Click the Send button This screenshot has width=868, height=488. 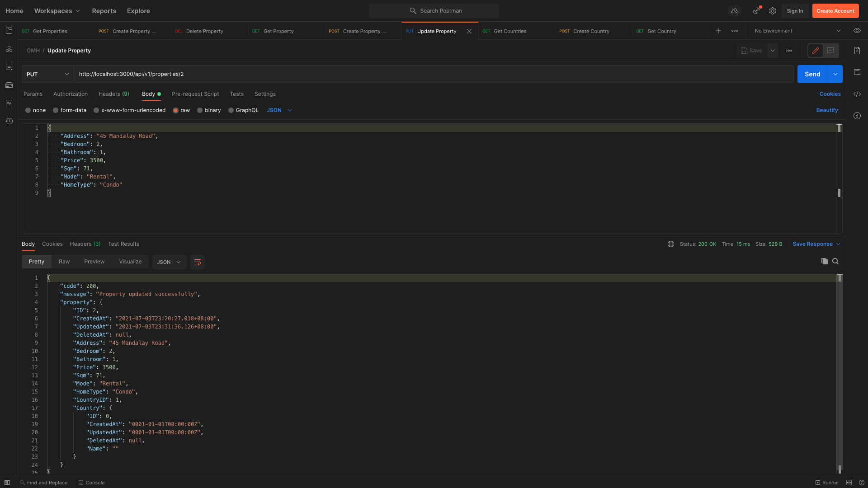[x=812, y=74]
